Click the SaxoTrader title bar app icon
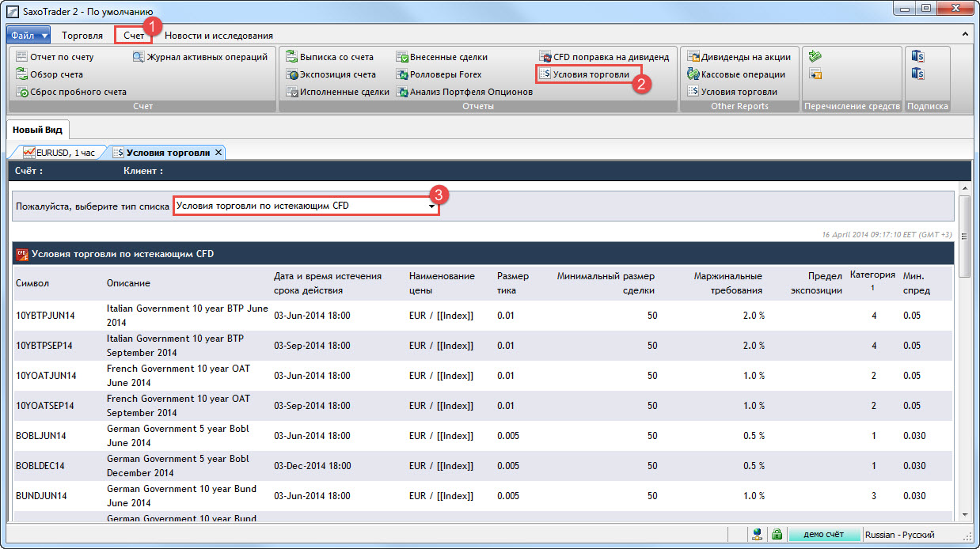The image size is (980, 549). 12,10
